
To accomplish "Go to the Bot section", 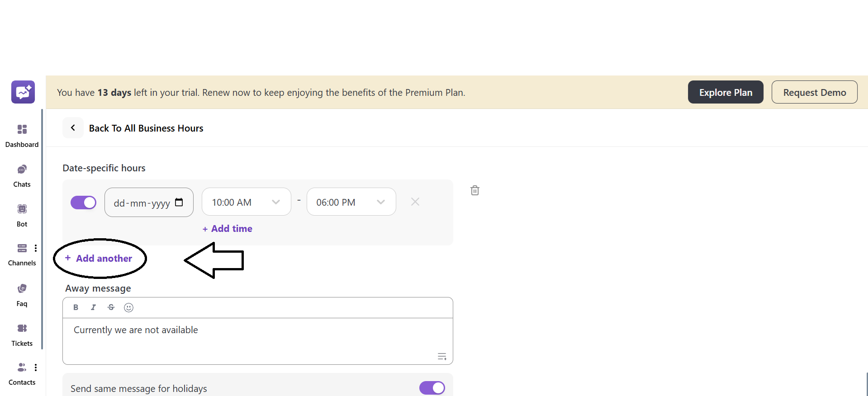I will tap(22, 215).
